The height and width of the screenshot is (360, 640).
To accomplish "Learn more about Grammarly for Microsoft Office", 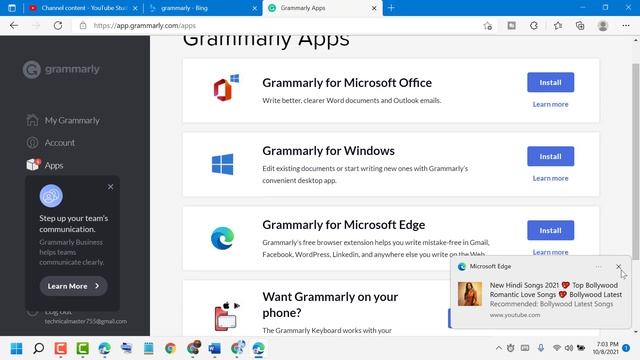I will coord(550,104).
